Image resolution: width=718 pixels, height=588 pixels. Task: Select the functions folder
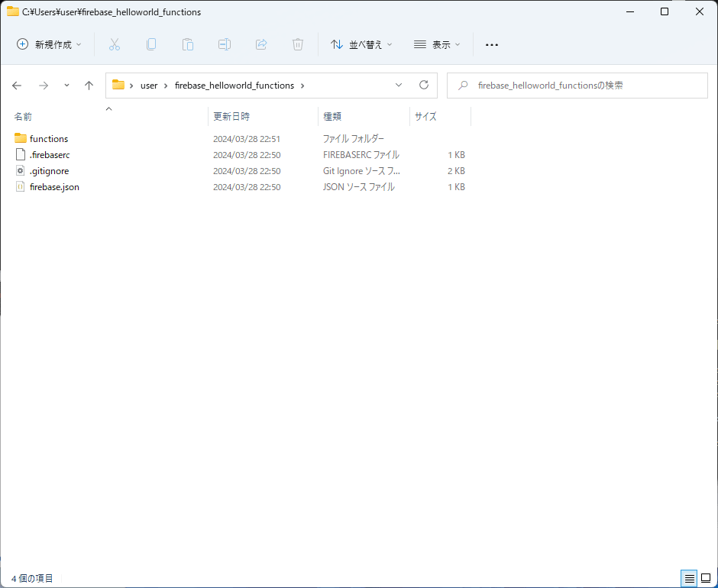tap(49, 139)
